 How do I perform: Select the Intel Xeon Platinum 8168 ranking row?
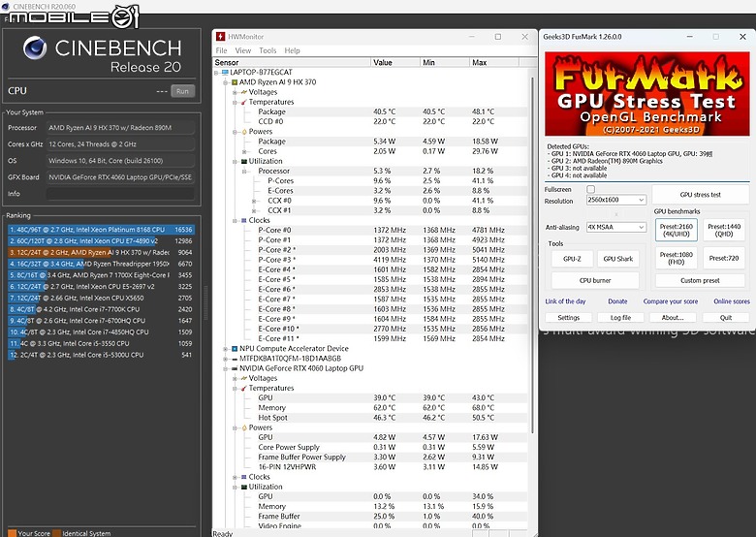pos(101,230)
